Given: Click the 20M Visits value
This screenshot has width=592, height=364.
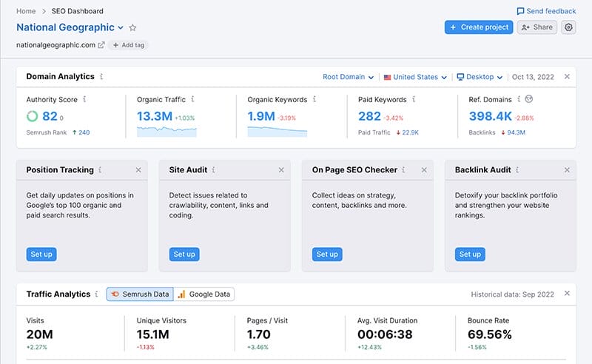Looking at the screenshot, I should coord(40,334).
